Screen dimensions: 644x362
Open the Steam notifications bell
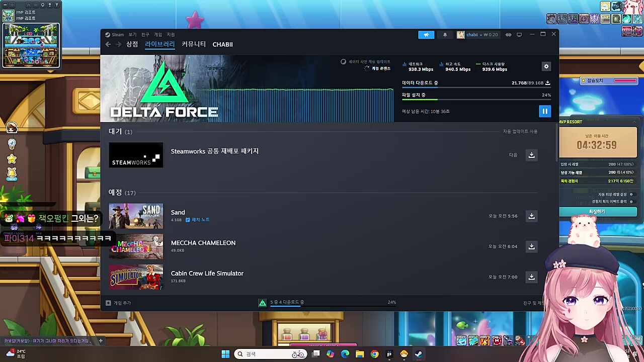click(445, 35)
